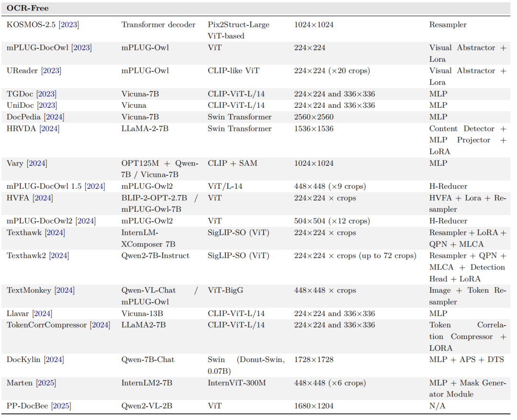Select 'Image + Token Resampler' cell
The image size is (517, 420).
tap(468, 296)
